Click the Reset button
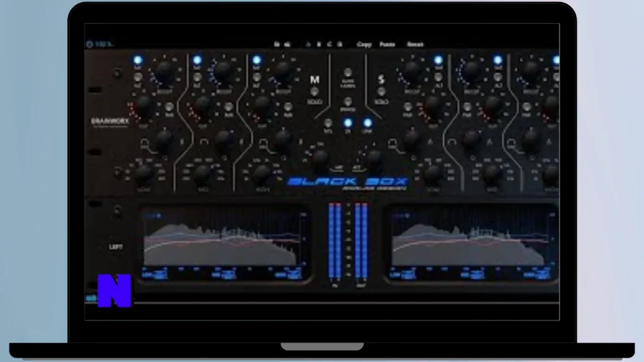 coord(415,44)
